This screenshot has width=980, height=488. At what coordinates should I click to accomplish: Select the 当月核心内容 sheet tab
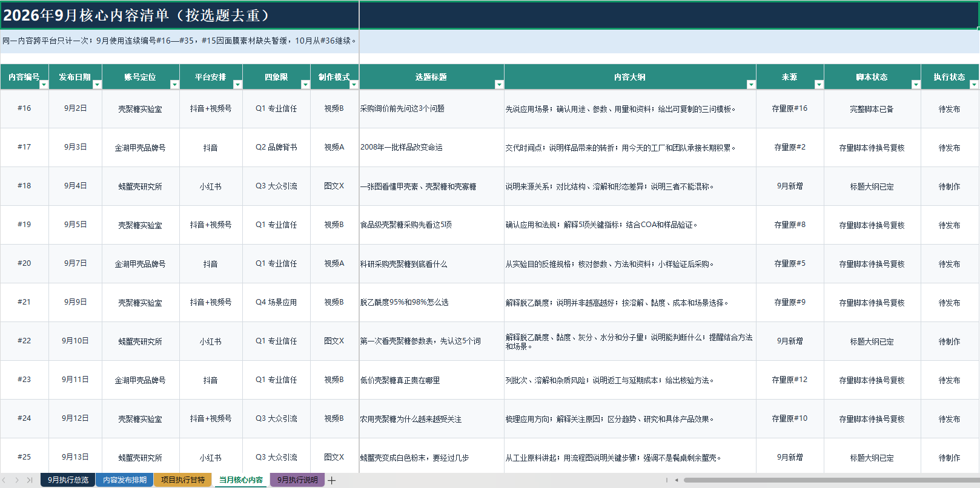point(240,480)
